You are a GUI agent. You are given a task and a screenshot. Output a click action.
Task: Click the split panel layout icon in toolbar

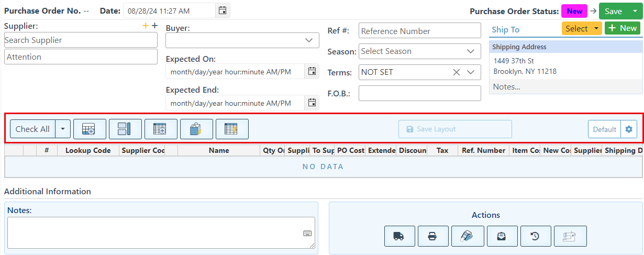point(125,129)
